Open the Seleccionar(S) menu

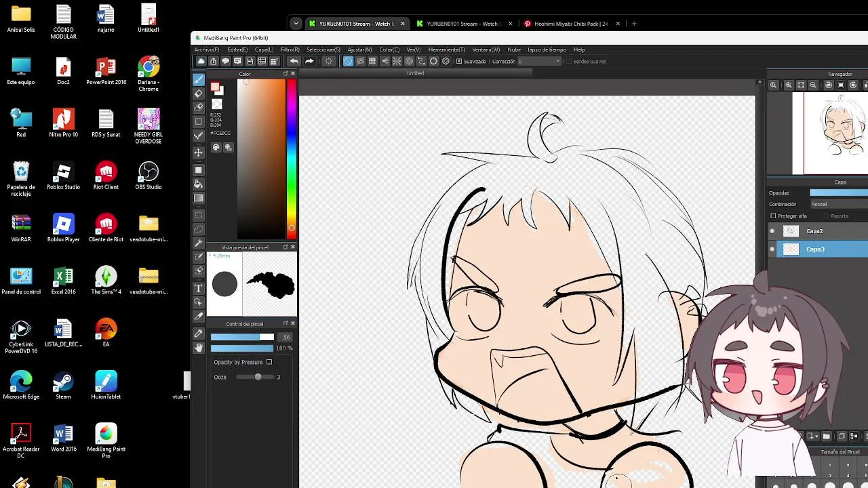(x=323, y=49)
